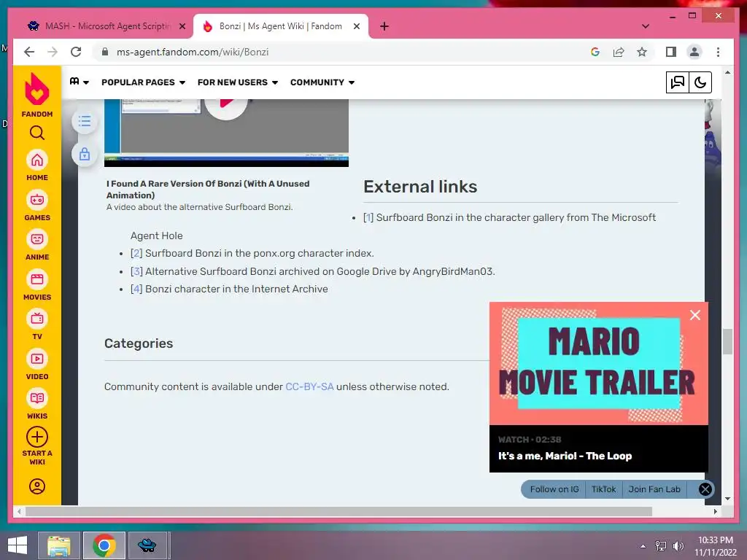
Task: Close the Bonzi wiki tab
Action: (356, 26)
